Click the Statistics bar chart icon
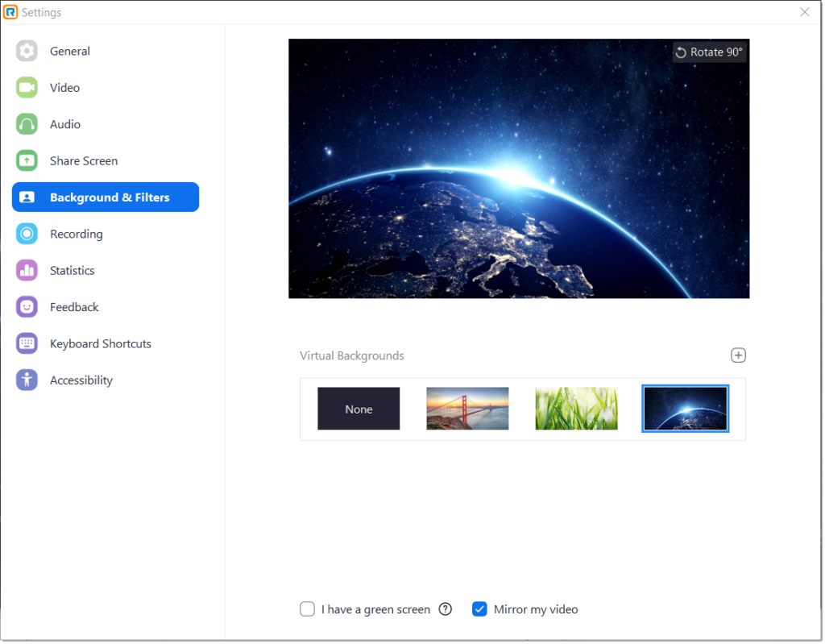The width and height of the screenshot is (825, 644). click(27, 271)
